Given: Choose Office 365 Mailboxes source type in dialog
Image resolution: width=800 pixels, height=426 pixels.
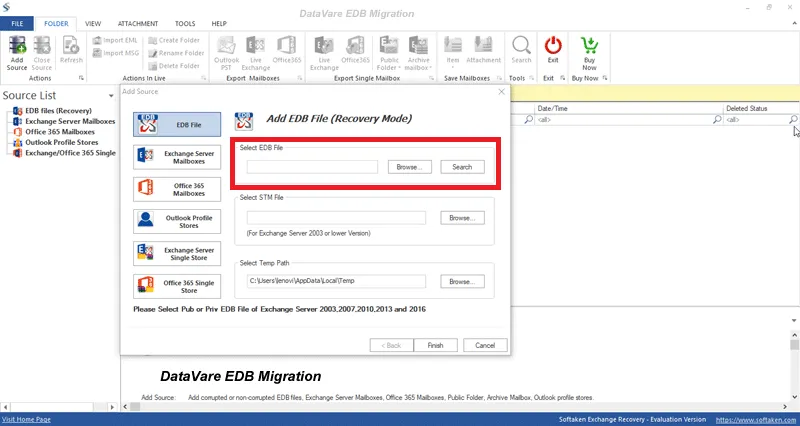Looking at the screenshot, I should [177, 189].
